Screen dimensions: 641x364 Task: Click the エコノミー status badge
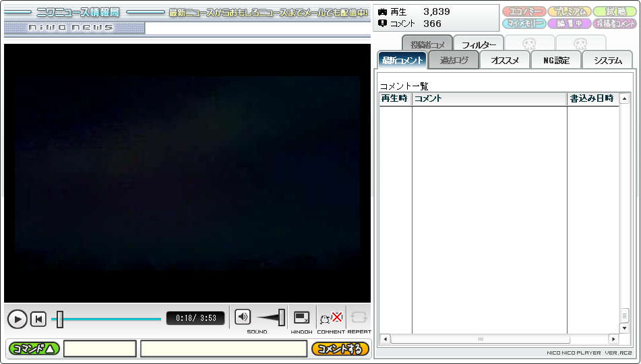pyautogui.click(x=524, y=12)
